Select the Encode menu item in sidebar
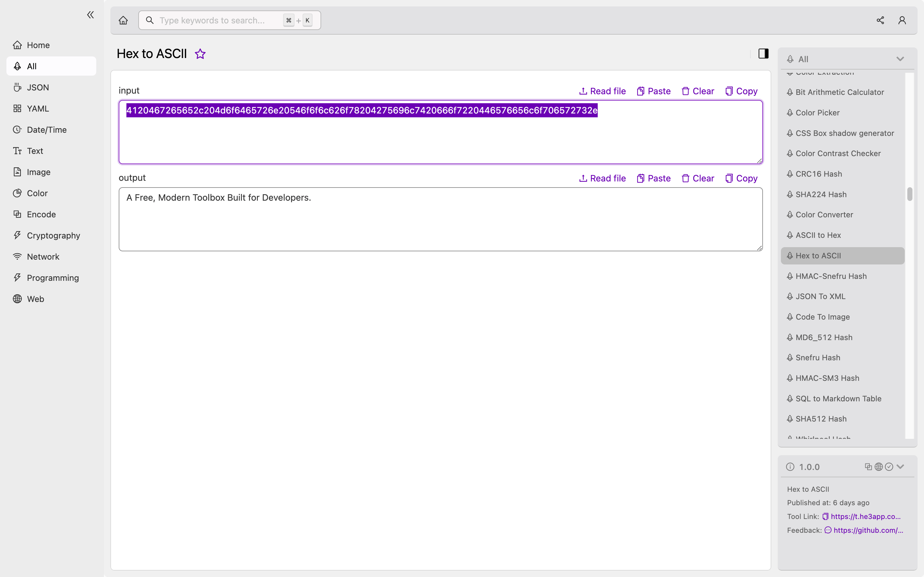Viewport: 924px width, 577px height. [x=41, y=214]
